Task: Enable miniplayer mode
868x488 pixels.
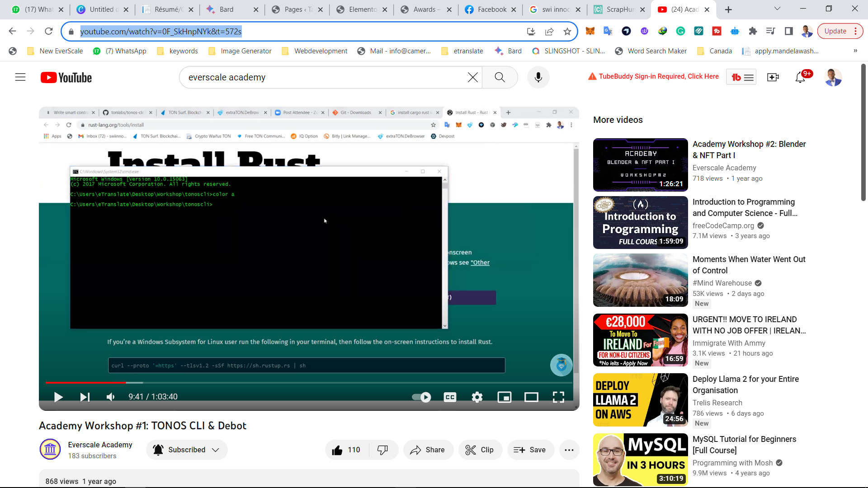Action: click(x=504, y=397)
